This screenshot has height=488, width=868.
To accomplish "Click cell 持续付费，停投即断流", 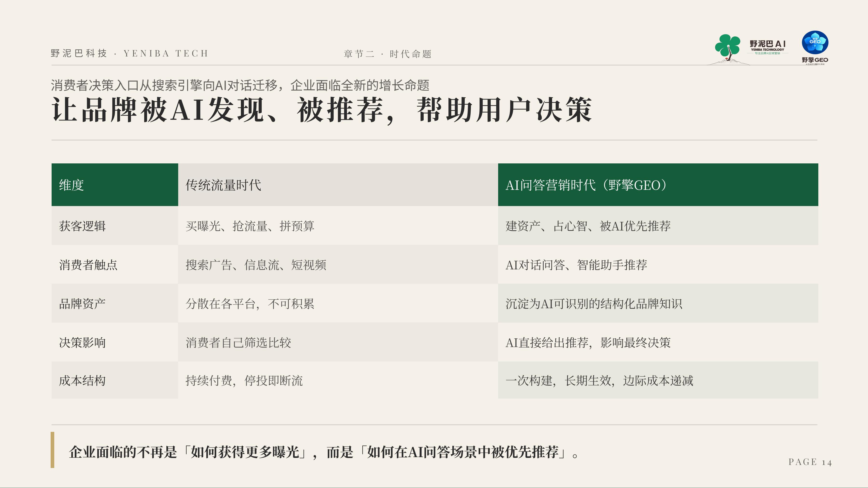I will pyautogui.click(x=338, y=381).
